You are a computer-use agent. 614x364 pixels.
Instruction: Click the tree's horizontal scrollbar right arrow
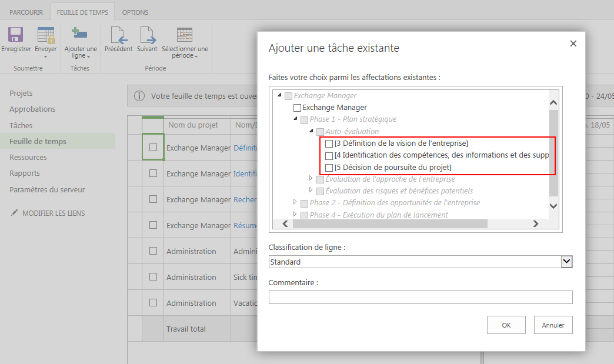coord(536,223)
